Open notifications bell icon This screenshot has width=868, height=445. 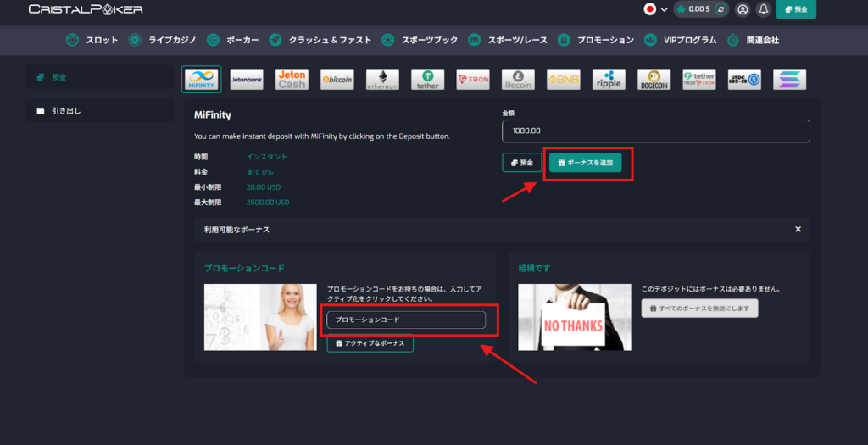click(764, 9)
